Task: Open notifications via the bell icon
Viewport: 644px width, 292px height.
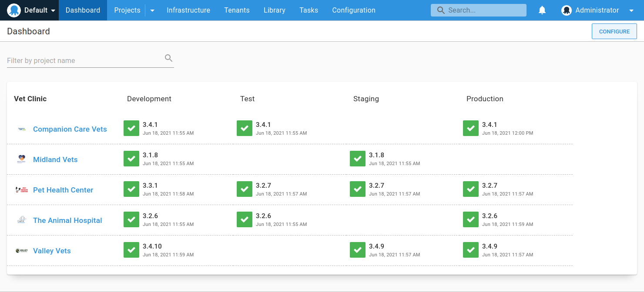Action: [x=542, y=10]
